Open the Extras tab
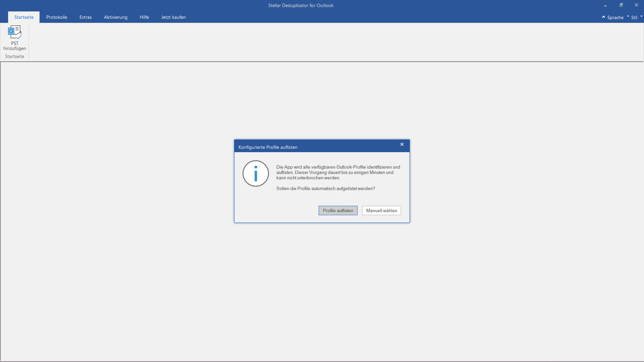This screenshot has width=644, height=362. tap(86, 17)
